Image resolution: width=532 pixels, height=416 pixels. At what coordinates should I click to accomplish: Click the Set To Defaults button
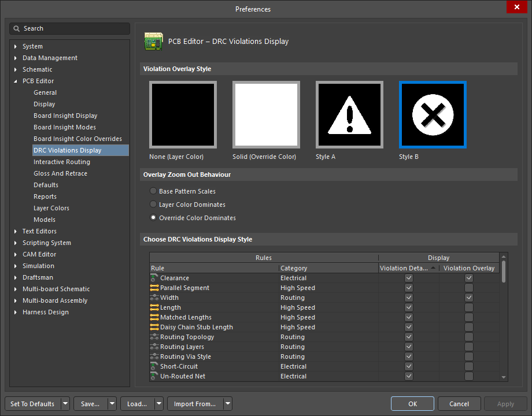pyautogui.click(x=32, y=403)
